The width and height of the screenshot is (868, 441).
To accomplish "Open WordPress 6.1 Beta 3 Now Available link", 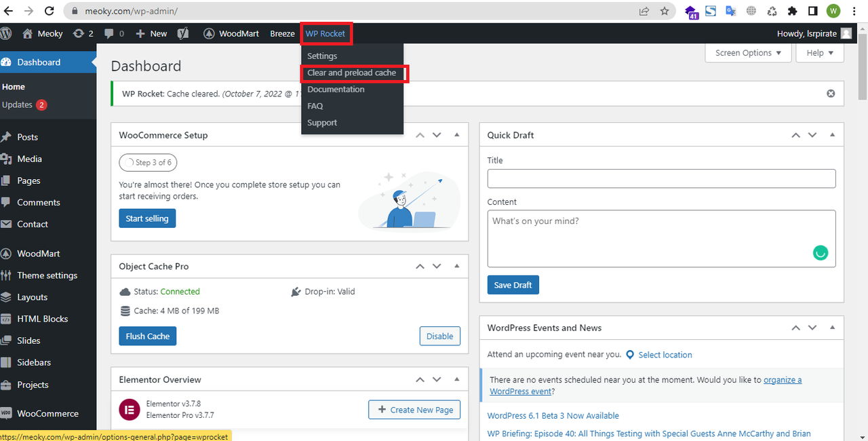I will (x=553, y=416).
